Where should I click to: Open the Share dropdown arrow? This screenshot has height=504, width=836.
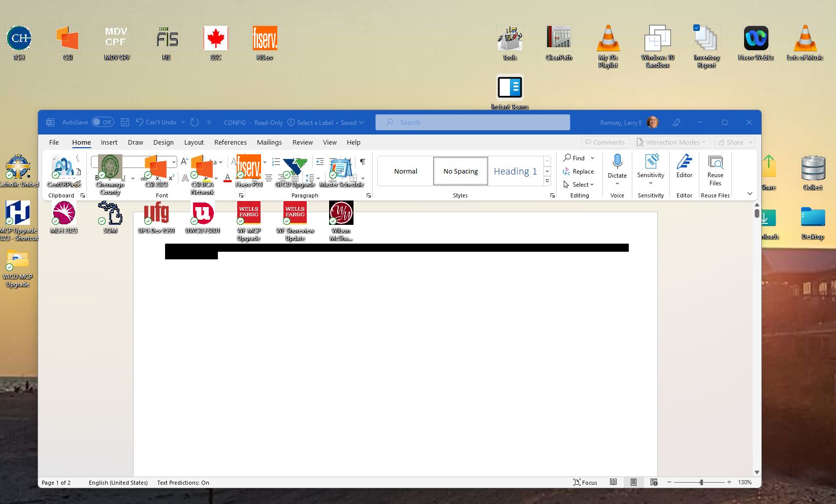[x=751, y=142]
